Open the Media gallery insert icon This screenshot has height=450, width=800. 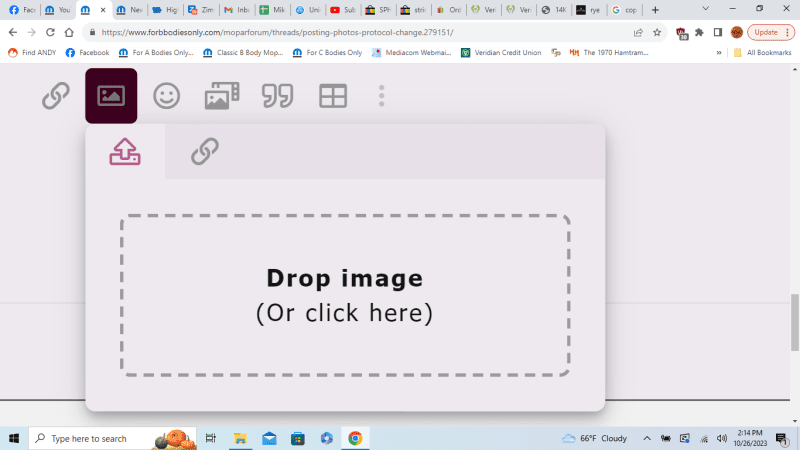tap(222, 96)
